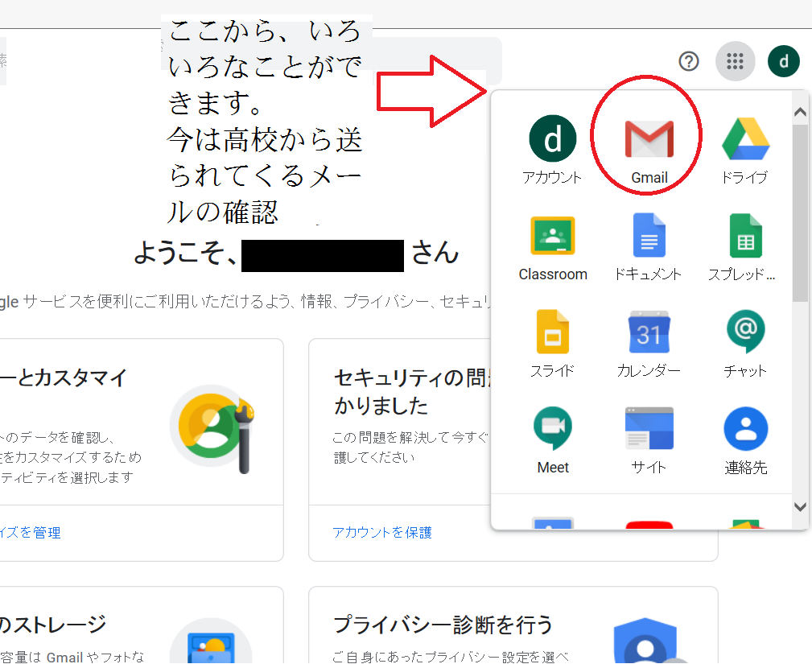812x664 pixels.
Task: Open Google ドライブ app
Action: (745, 151)
